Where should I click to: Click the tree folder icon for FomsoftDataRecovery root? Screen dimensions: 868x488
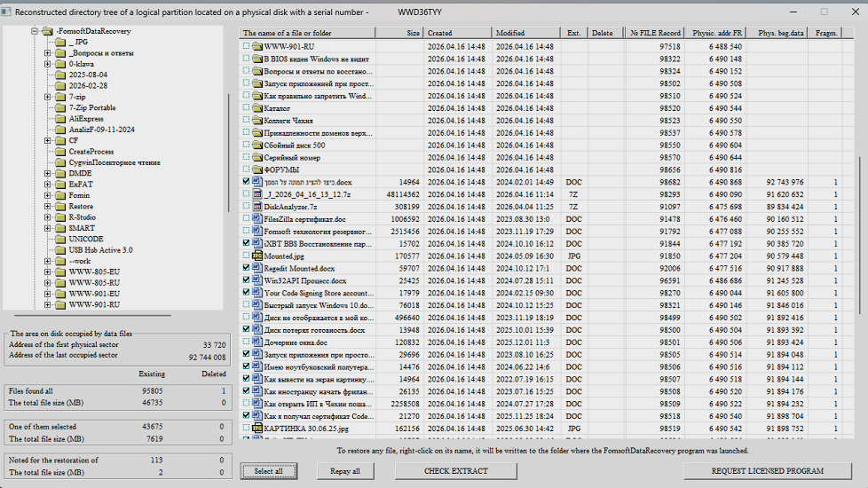[x=48, y=31]
